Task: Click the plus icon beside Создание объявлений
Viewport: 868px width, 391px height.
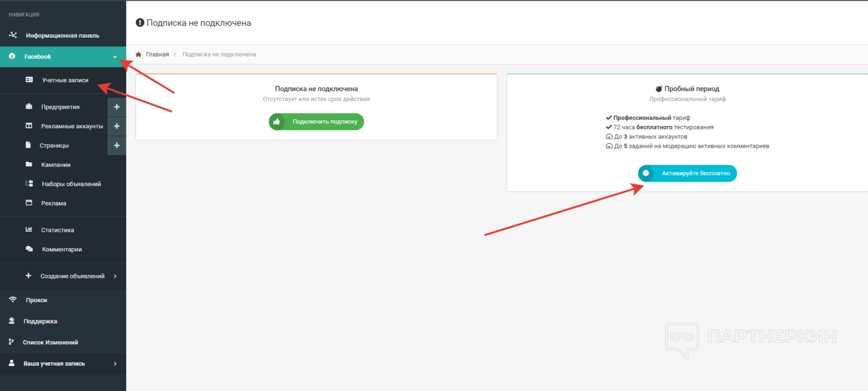Action: click(x=29, y=275)
